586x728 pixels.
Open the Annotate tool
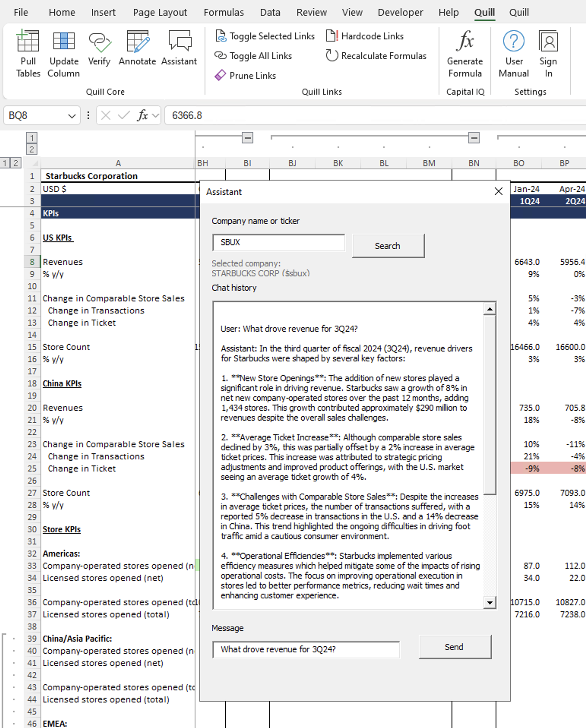(x=137, y=47)
